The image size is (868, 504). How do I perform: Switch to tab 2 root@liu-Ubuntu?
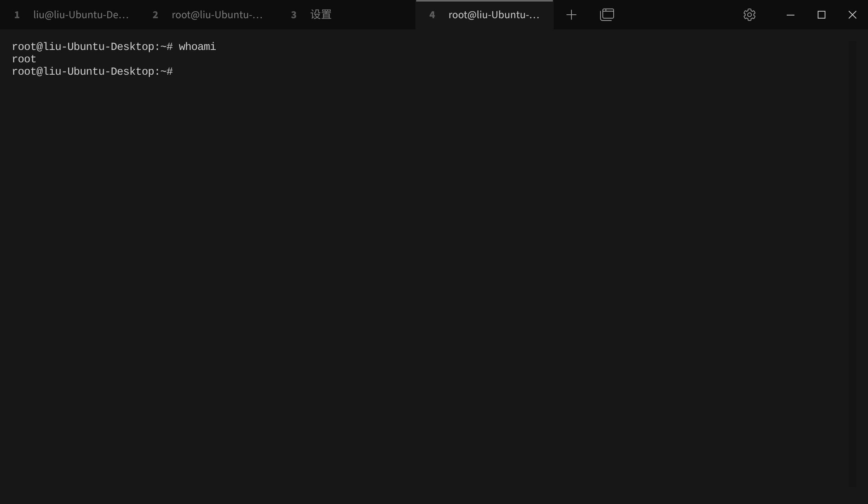click(x=217, y=15)
